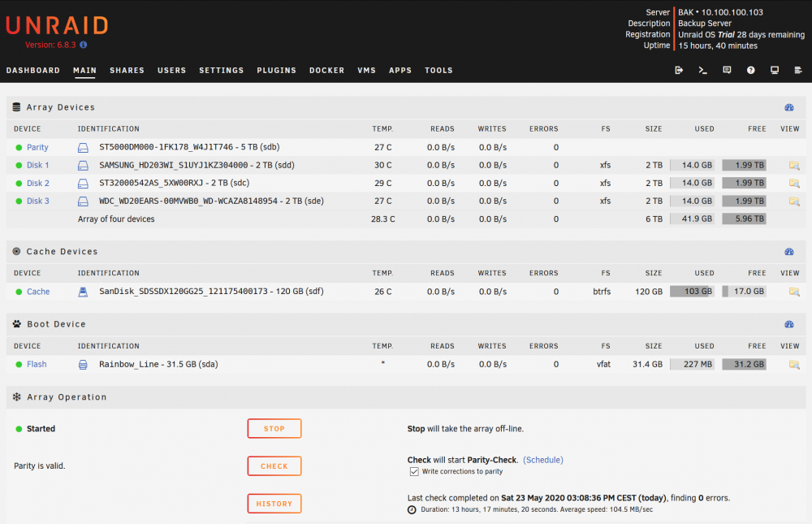Go to the VMs tab
This screenshot has width=812, height=524.
point(367,71)
